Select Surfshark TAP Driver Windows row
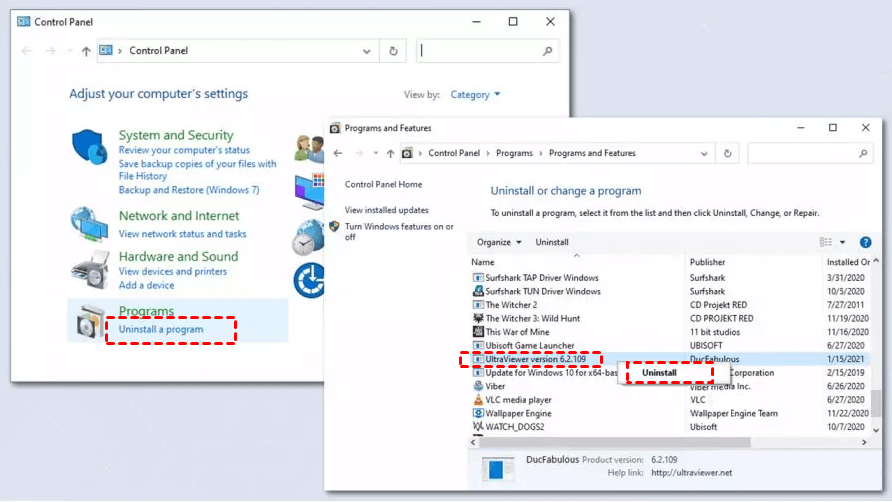Viewport: 892px width, 502px height. [x=670, y=278]
